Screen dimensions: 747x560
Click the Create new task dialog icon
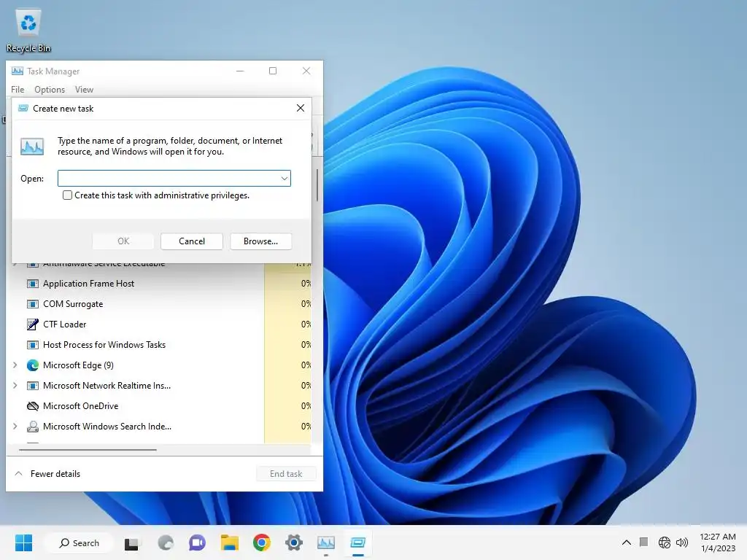[23, 109]
